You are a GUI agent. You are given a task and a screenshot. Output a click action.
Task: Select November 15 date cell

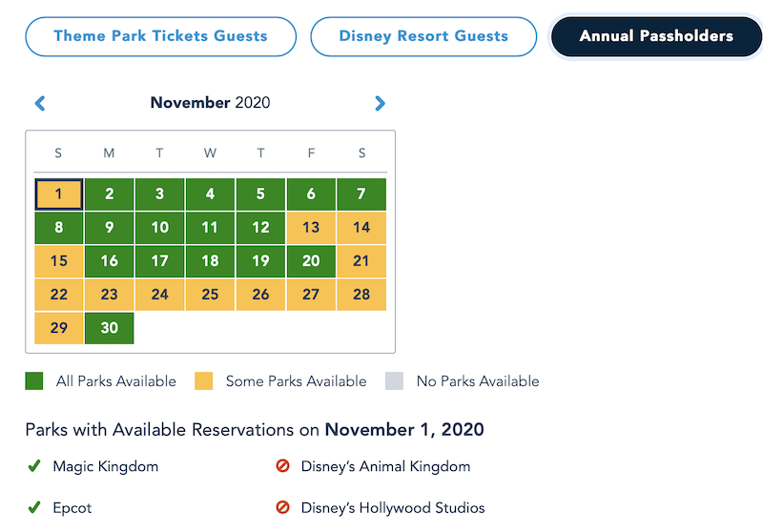[59, 261]
